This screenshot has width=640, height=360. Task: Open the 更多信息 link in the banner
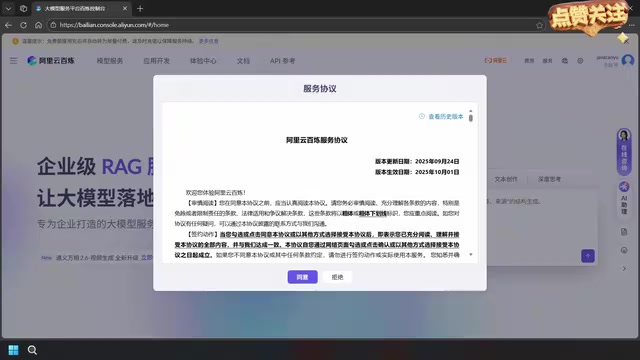click(209, 41)
